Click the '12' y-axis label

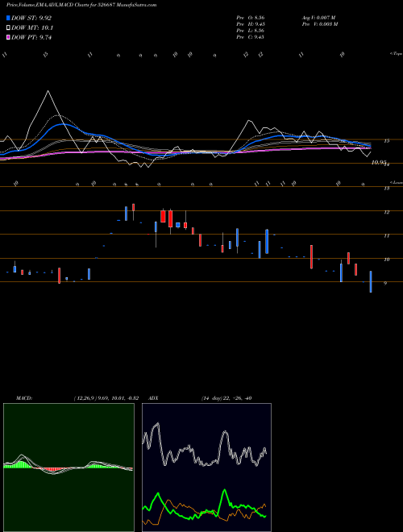(x=386, y=212)
